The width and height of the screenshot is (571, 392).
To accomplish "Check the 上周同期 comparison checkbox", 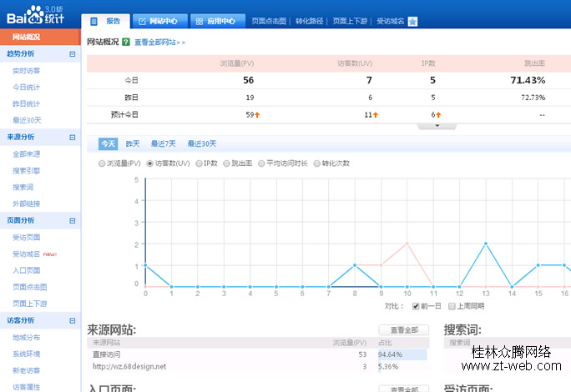I will (x=452, y=306).
